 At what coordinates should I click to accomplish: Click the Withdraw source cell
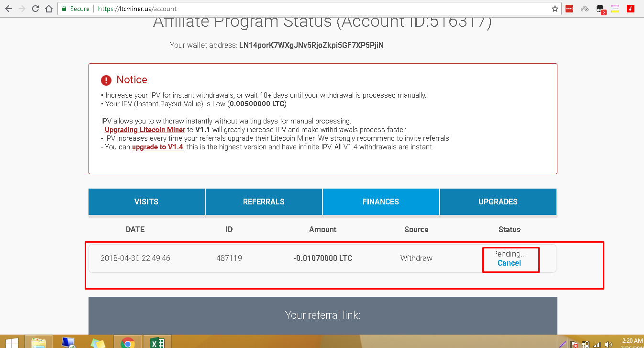tap(416, 258)
